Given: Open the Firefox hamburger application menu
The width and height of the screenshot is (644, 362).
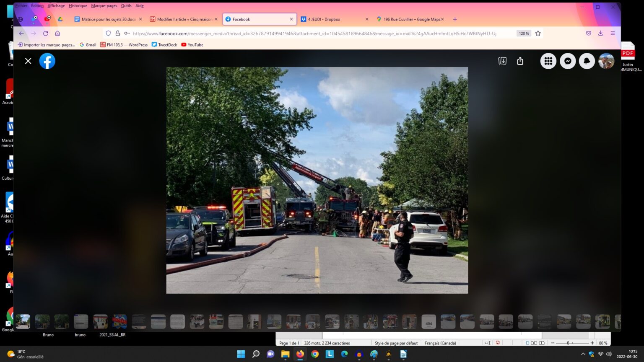Looking at the screenshot, I should point(613,34).
